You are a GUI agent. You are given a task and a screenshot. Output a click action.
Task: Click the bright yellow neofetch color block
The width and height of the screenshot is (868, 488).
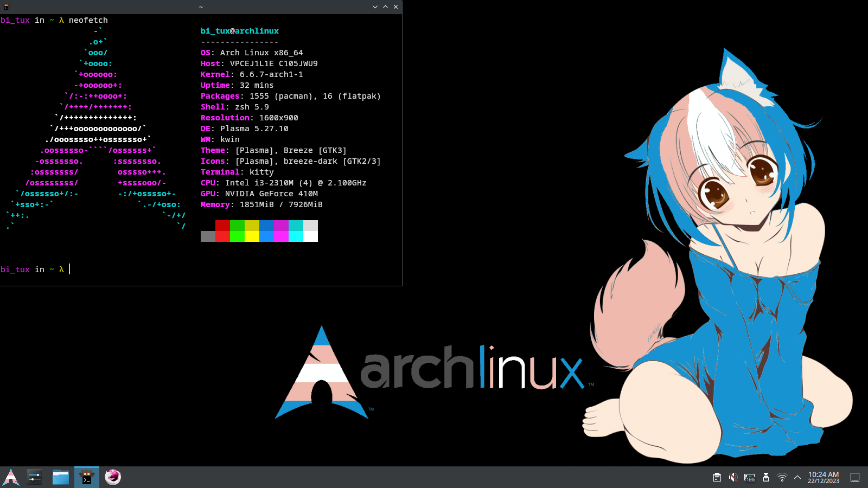click(252, 236)
